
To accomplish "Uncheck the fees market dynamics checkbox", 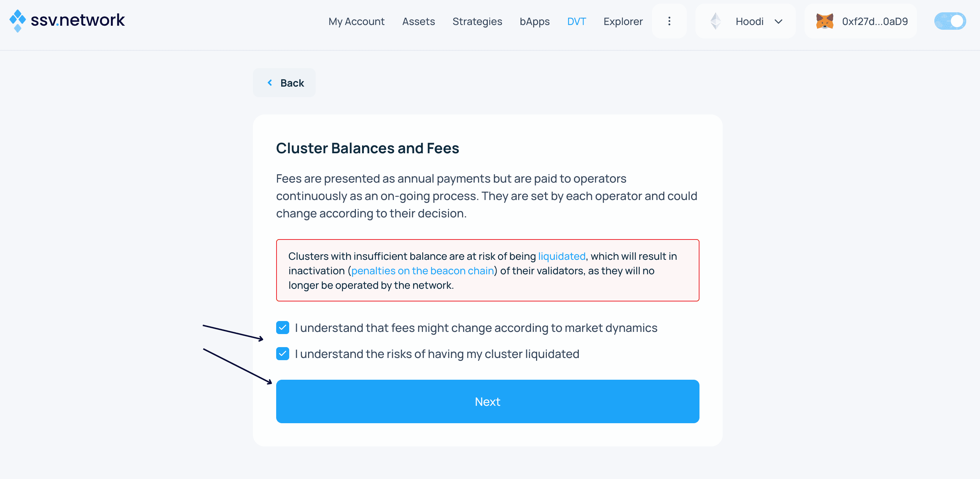I will 283,328.
